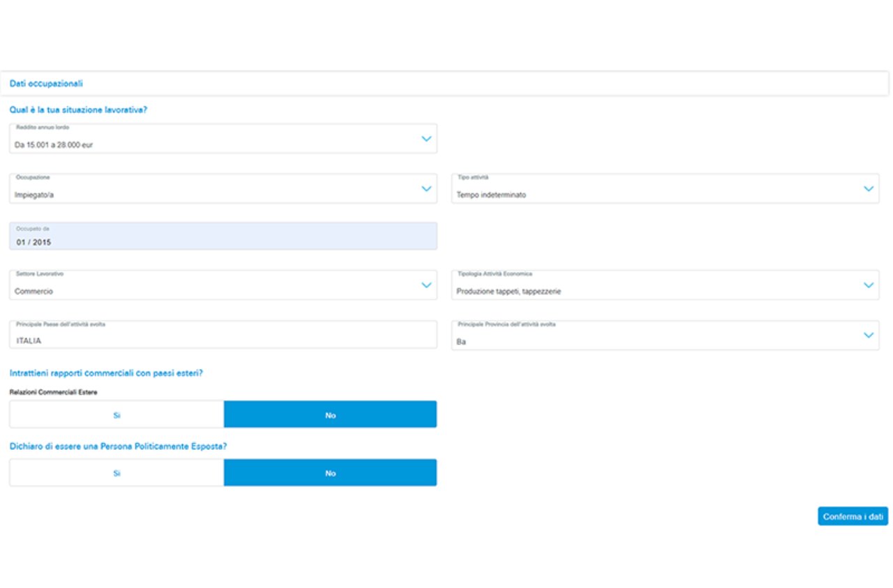Click chevron arrow in Tipologia Attività Economica
The width and height of the screenshot is (893, 588).
pos(868,285)
